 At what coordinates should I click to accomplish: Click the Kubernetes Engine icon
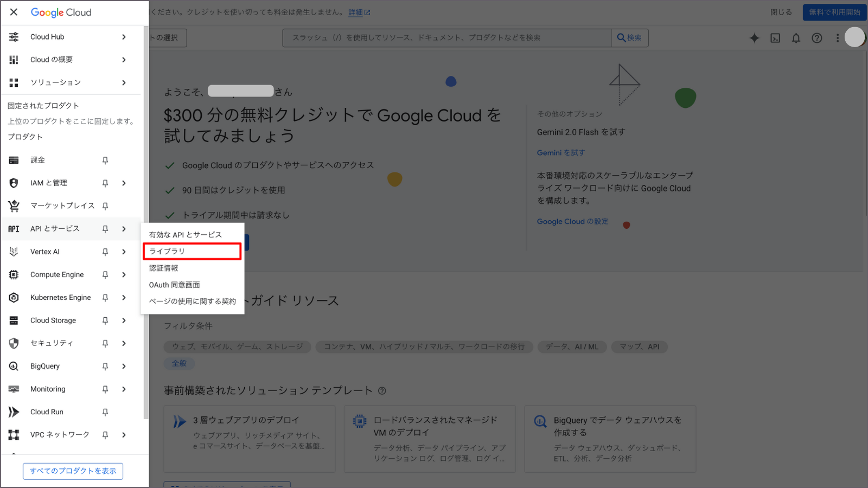[x=14, y=297]
